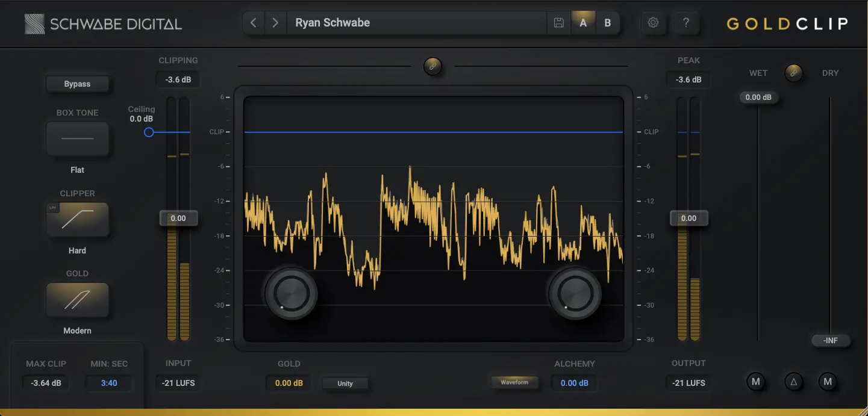This screenshot has width=868, height=416.
Task: Click the input -21 LUFS readout
Action: click(x=178, y=383)
